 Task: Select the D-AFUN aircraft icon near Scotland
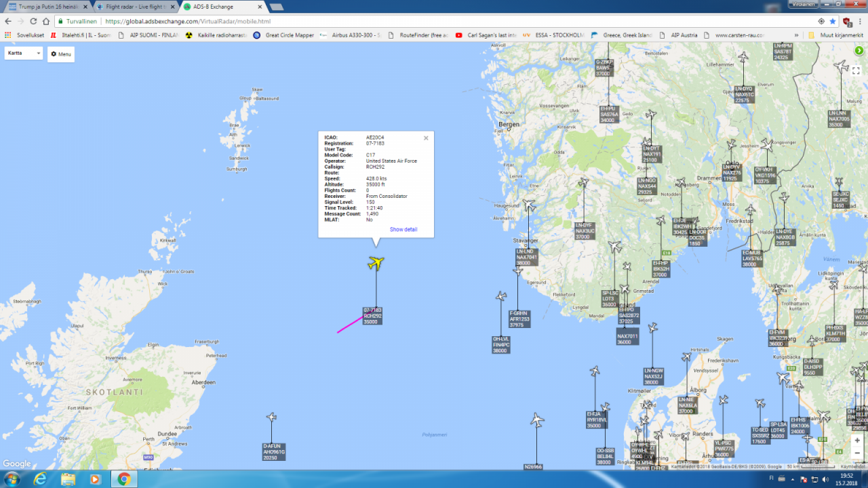(271, 417)
